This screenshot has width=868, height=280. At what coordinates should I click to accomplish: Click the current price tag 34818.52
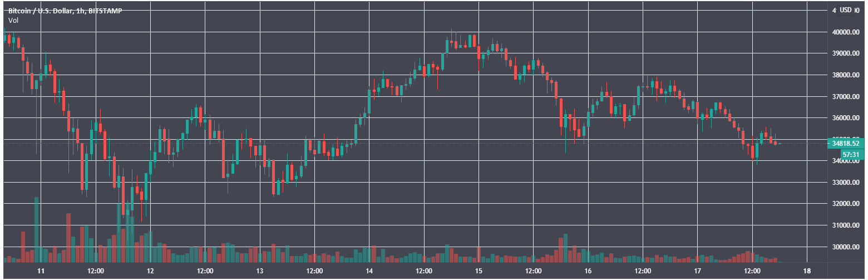click(847, 144)
